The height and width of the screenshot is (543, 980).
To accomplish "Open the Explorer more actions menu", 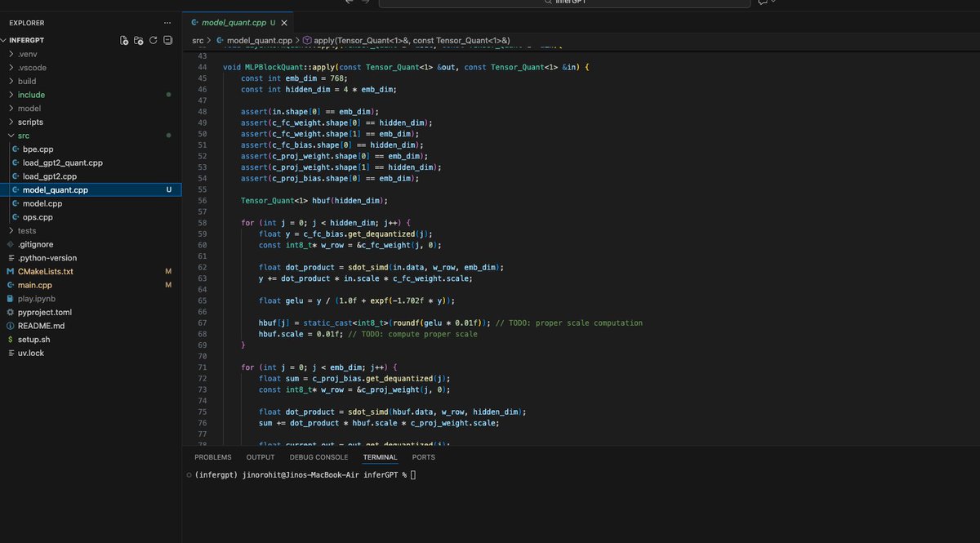I will pos(167,23).
